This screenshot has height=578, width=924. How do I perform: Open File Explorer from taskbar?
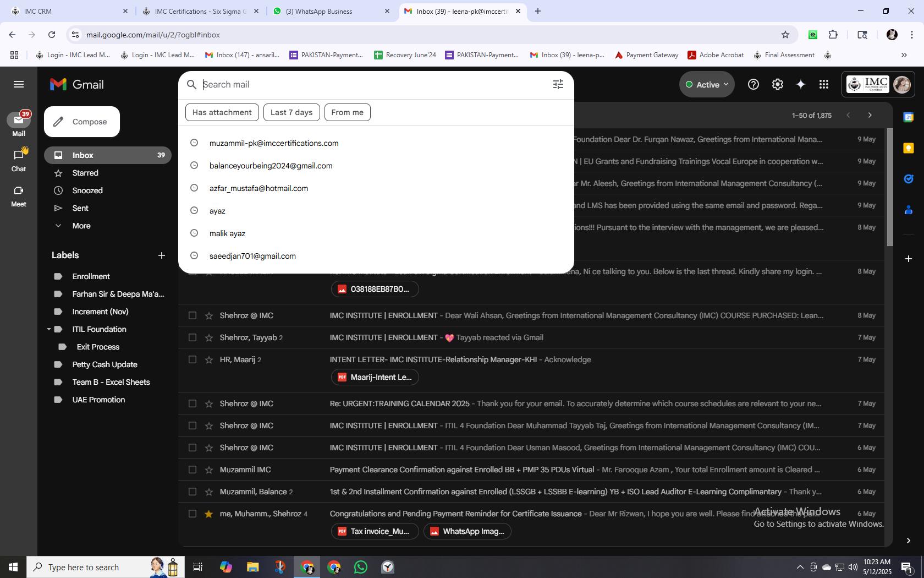(x=252, y=567)
